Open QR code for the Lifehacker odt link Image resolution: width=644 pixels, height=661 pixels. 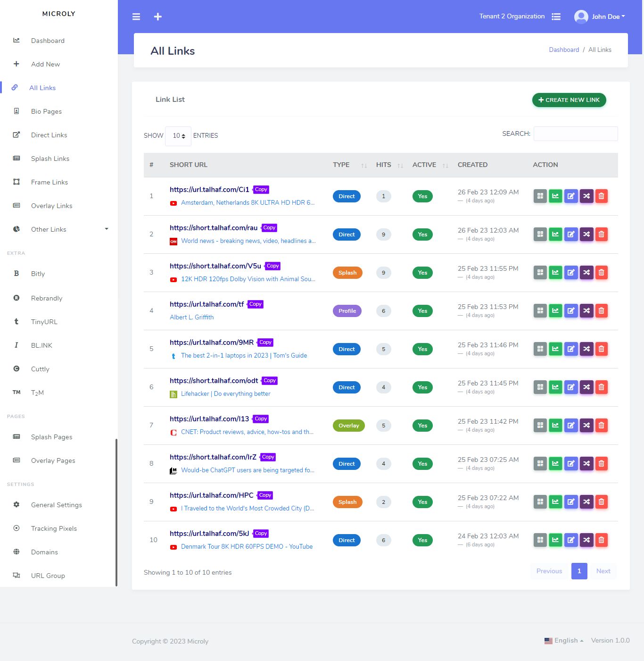coord(540,387)
